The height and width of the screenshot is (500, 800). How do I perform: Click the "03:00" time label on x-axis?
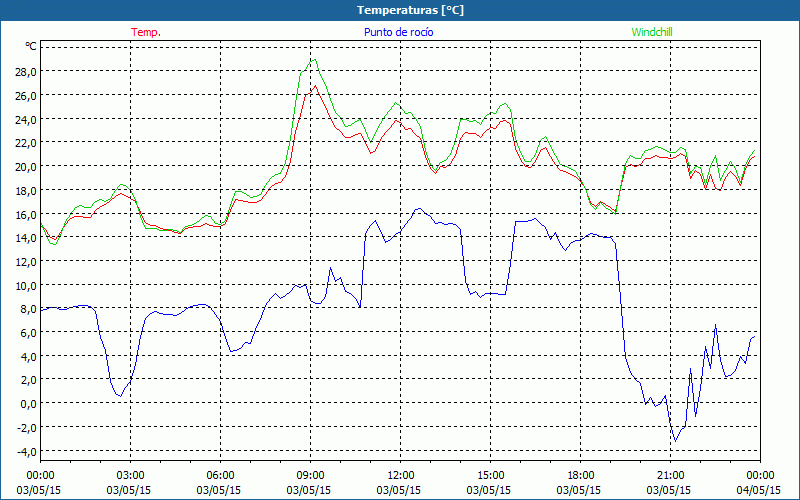[x=131, y=476]
